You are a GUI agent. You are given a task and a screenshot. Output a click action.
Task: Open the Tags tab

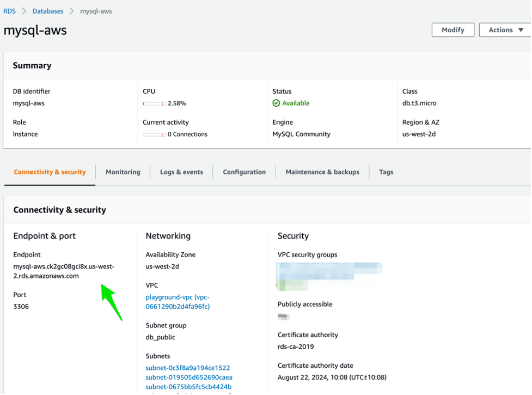click(386, 172)
